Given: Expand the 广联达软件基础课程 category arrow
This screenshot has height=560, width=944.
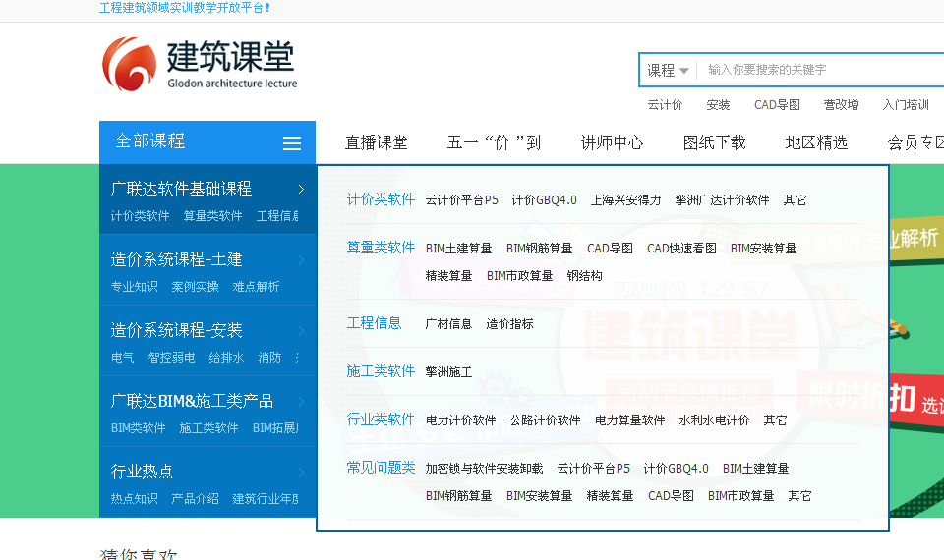Looking at the screenshot, I should click(x=301, y=189).
